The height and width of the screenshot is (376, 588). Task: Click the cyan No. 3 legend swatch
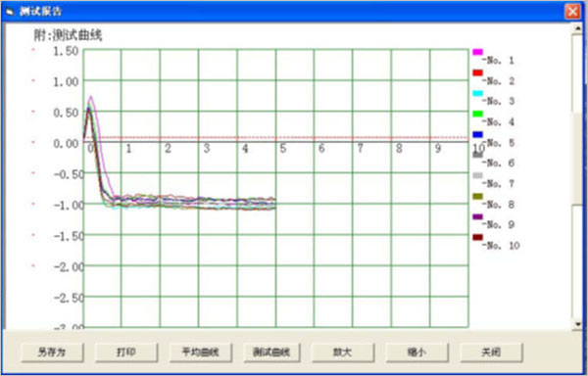coord(478,93)
